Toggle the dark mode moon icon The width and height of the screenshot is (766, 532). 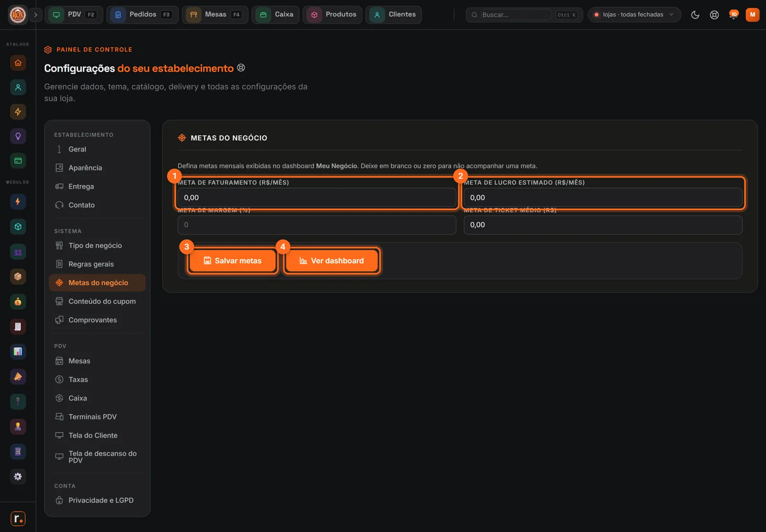[x=695, y=15]
